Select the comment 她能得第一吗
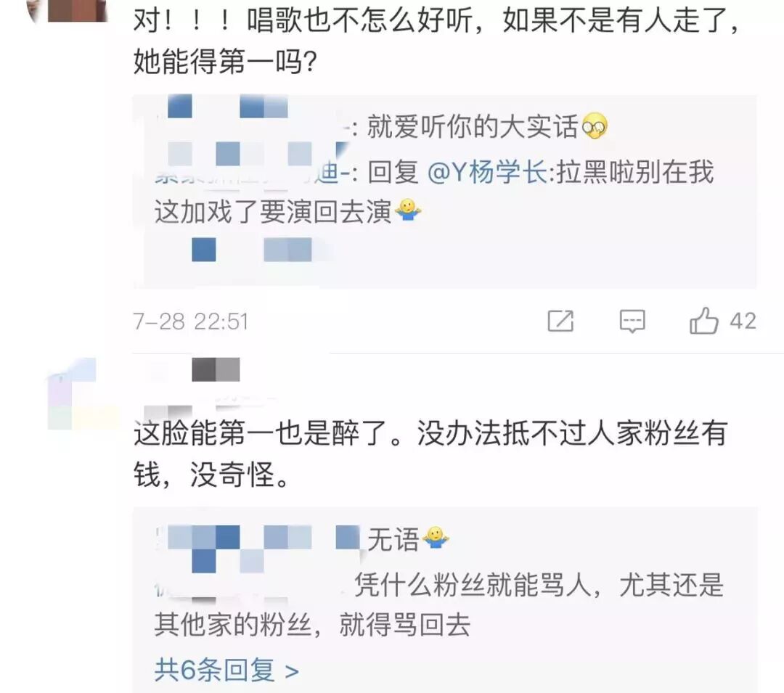The height and width of the screenshot is (693, 784). (435, 41)
